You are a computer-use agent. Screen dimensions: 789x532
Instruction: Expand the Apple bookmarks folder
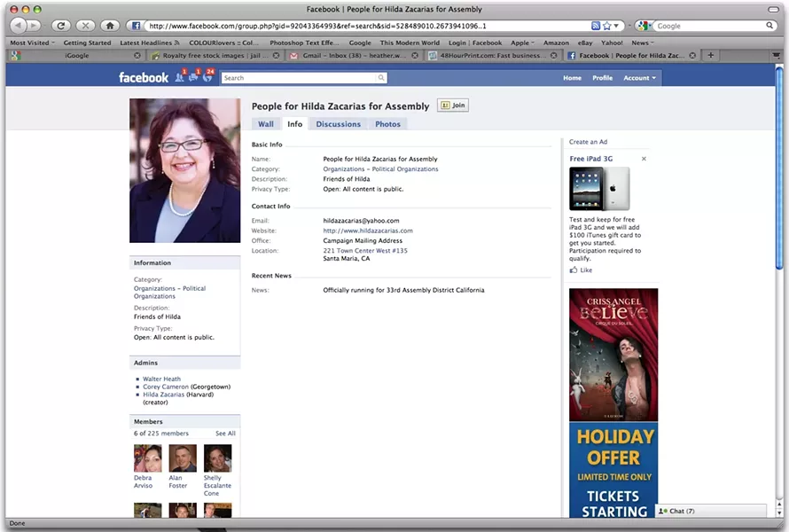(522, 43)
